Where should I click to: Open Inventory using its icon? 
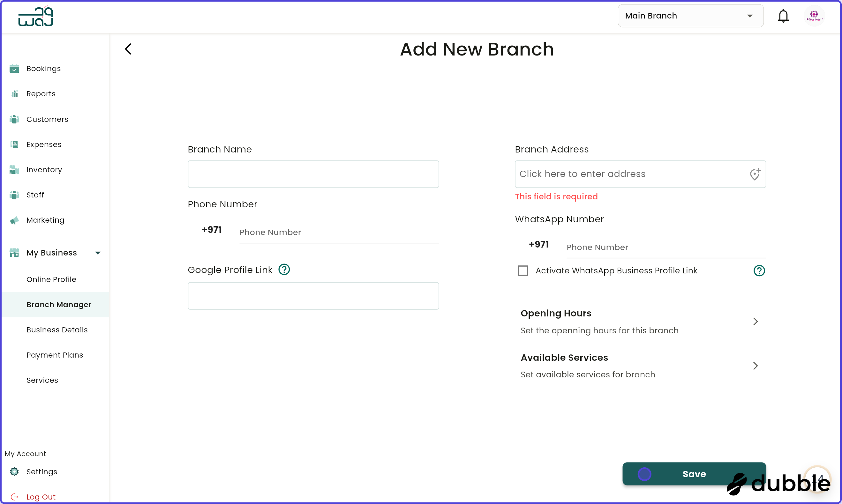[x=14, y=169]
